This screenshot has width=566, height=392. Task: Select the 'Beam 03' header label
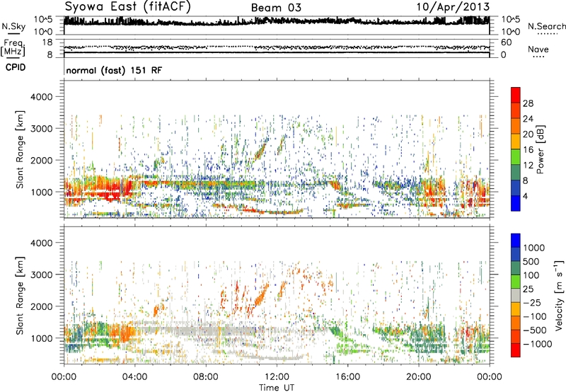[276, 8]
